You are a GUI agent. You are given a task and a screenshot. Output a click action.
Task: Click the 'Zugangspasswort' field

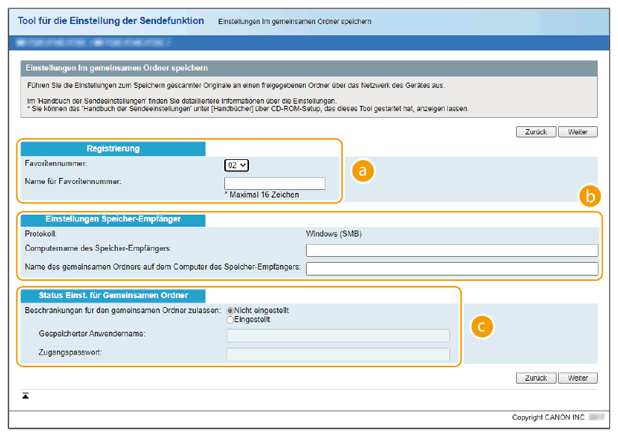(338, 353)
